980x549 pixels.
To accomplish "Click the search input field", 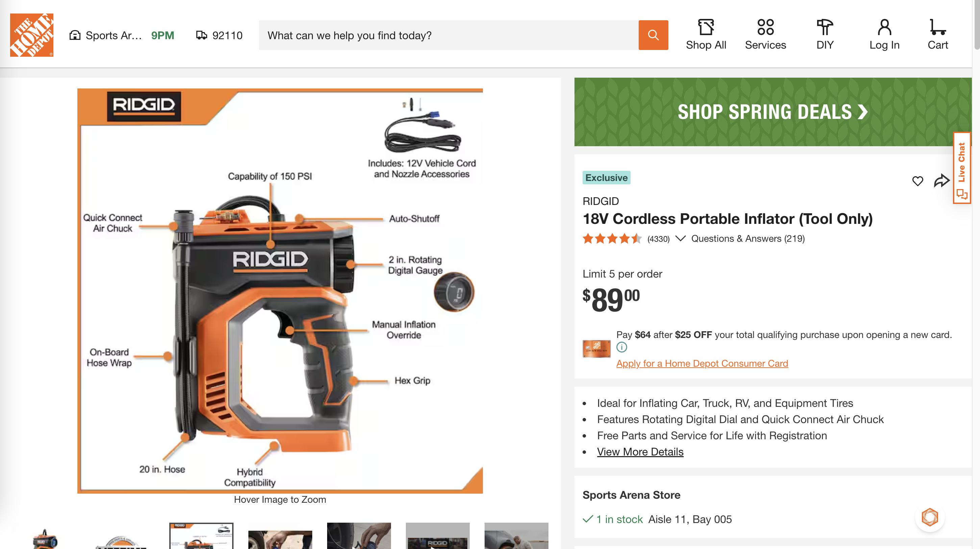I will (x=448, y=35).
